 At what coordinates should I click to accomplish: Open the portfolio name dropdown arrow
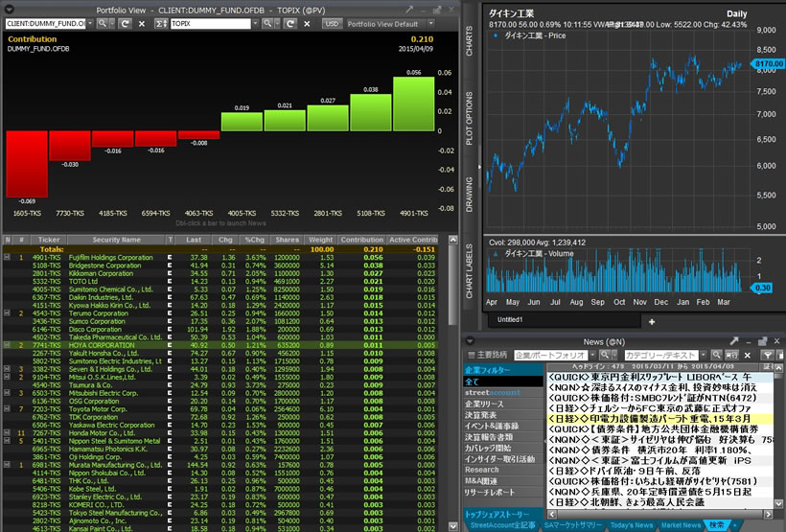(x=90, y=24)
